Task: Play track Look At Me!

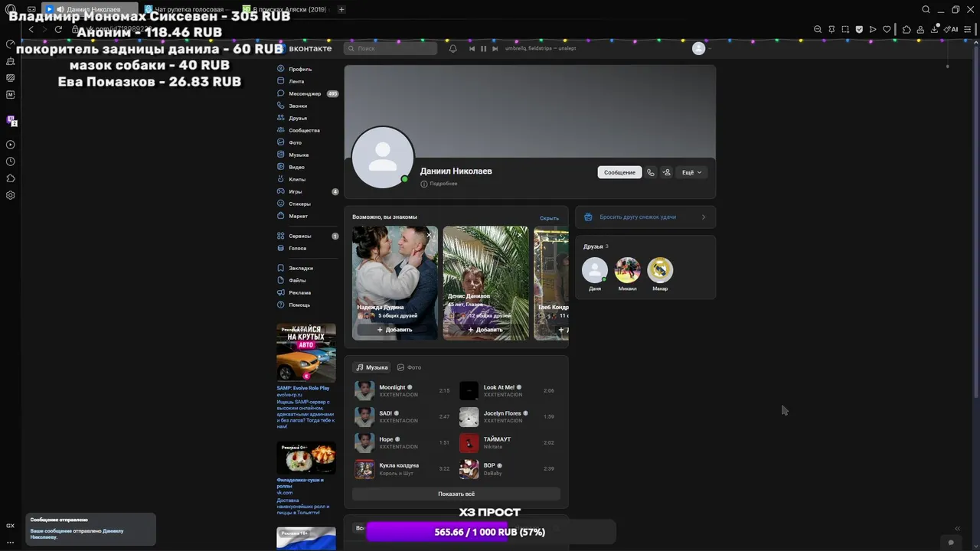Action: pyautogui.click(x=469, y=390)
